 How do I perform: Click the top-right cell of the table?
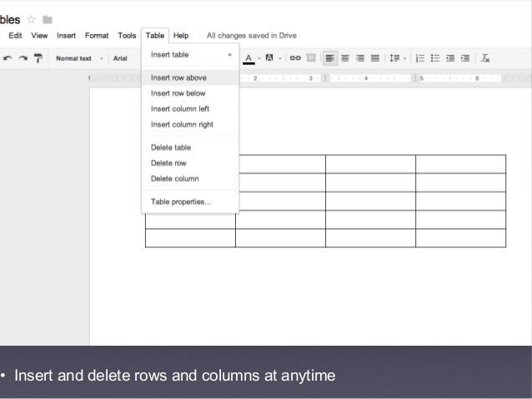point(460,163)
